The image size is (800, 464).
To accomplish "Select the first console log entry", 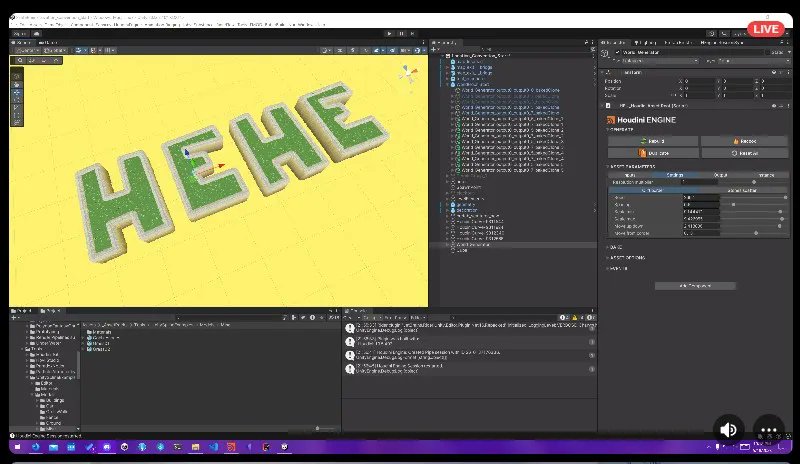I will 469,328.
